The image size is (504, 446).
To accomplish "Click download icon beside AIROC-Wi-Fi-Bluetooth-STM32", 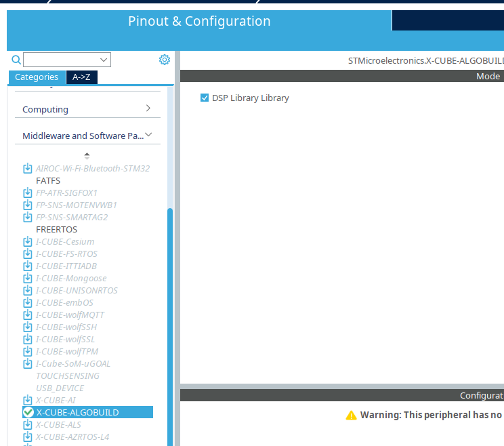I will click(28, 168).
